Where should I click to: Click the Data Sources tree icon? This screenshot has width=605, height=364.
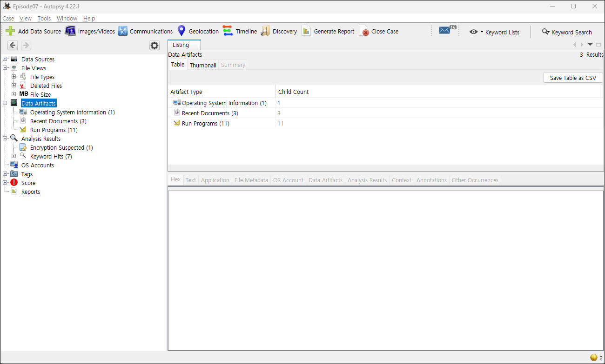pos(14,59)
